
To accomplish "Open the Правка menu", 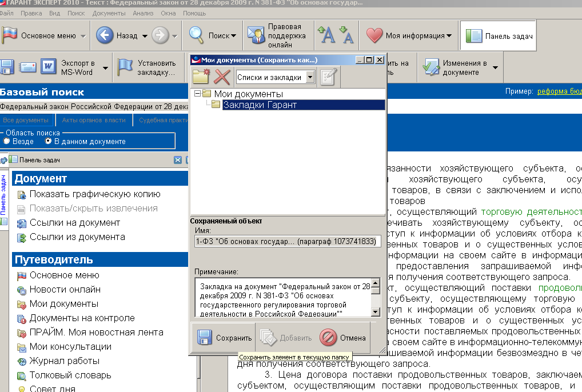I will [31, 13].
